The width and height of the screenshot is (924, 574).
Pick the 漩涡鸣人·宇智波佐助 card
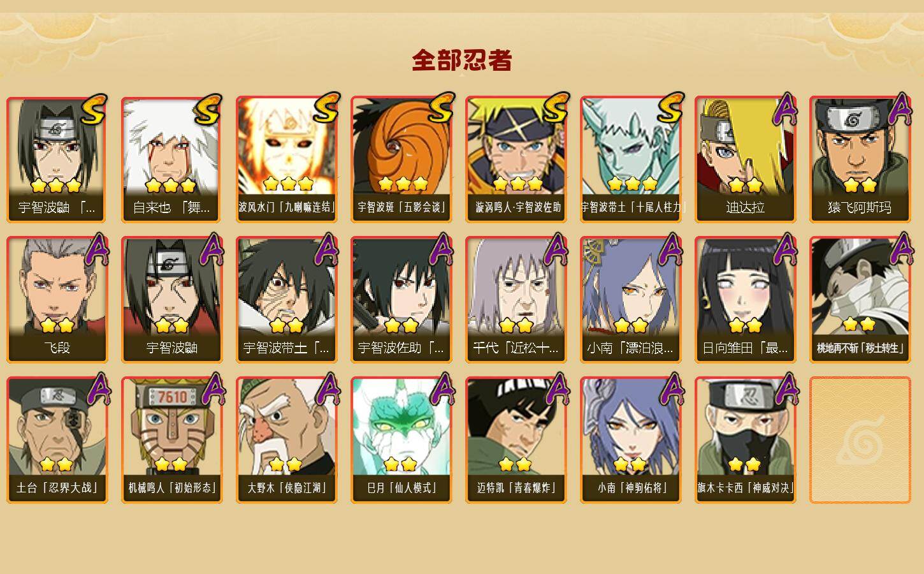(516, 159)
